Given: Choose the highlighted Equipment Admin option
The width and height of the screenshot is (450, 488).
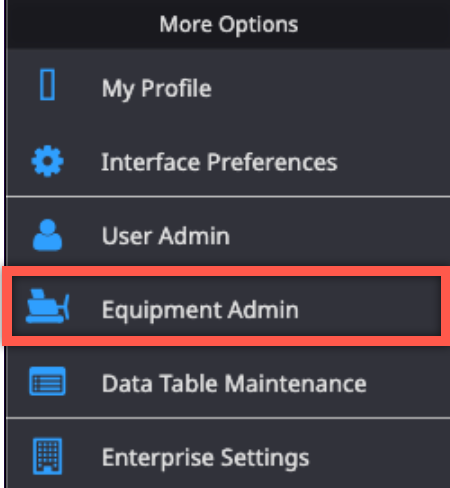Looking at the screenshot, I should (x=227, y=306).
